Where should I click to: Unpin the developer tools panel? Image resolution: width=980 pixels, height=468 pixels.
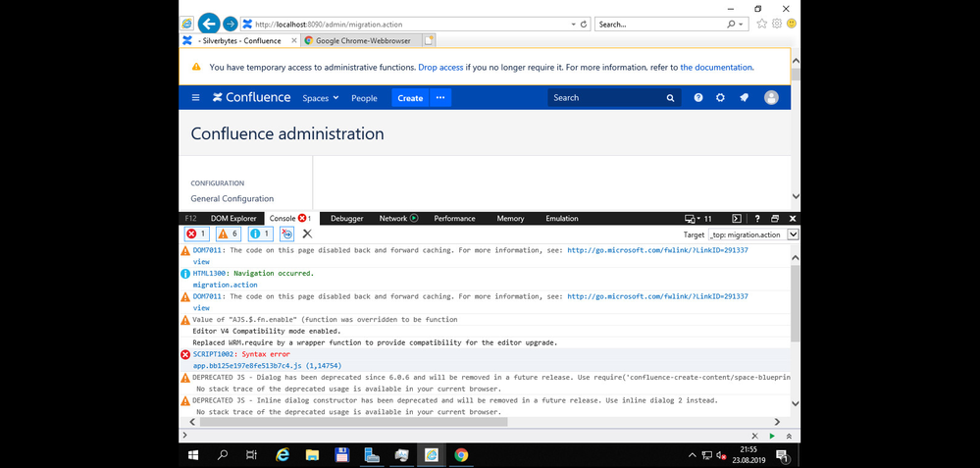(775, 219)
